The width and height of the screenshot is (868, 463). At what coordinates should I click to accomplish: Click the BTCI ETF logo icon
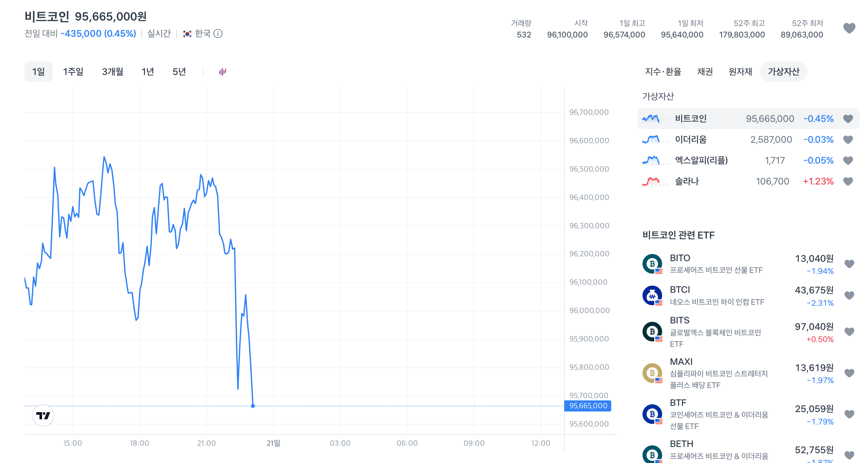(x=652, y=295)
